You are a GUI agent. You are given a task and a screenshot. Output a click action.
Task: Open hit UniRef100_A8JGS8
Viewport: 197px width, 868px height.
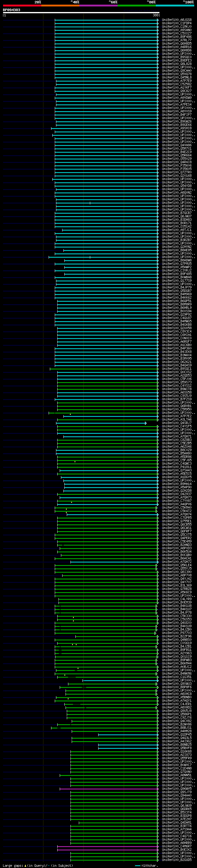pos(177,20)
